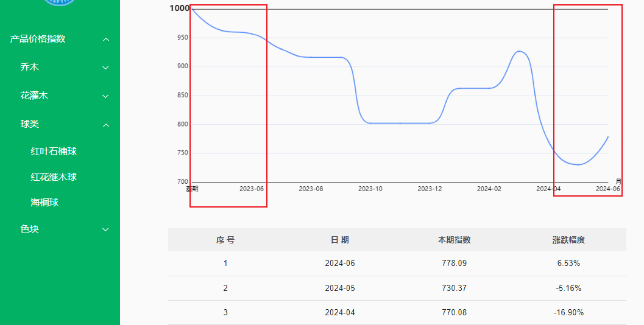Click the chart line low point near 2024-05
This screenshot has width=644, height=325.
578,164
